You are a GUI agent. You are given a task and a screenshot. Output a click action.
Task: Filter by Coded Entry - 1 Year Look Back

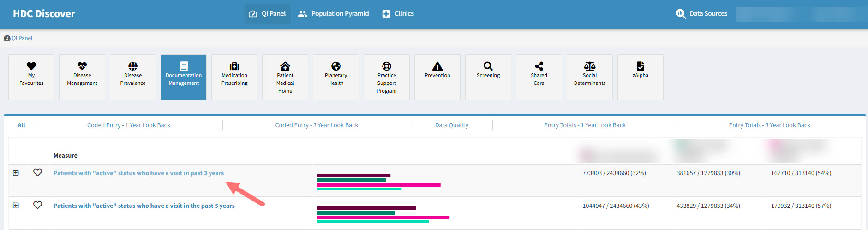point(129,125)
